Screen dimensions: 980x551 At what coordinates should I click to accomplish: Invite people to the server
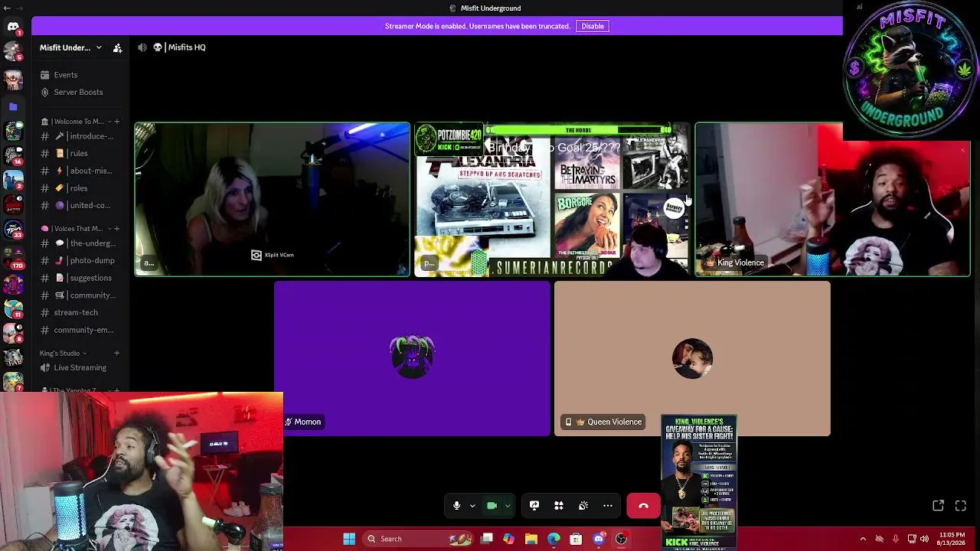pyautogui.click(x=117, y=47)
